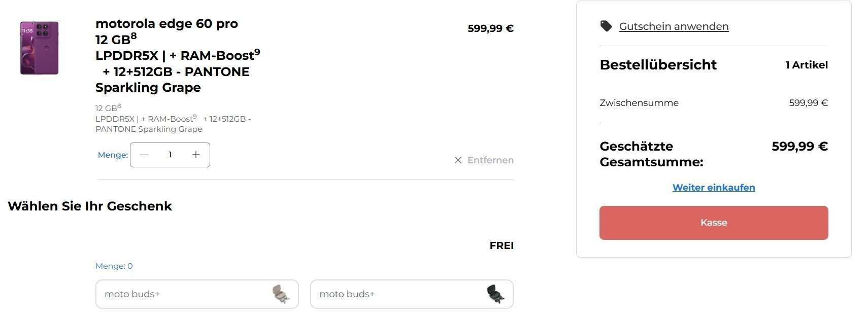868x321 pixels.
Task: Click the X icon next to Entfernen
Action: 458,160
